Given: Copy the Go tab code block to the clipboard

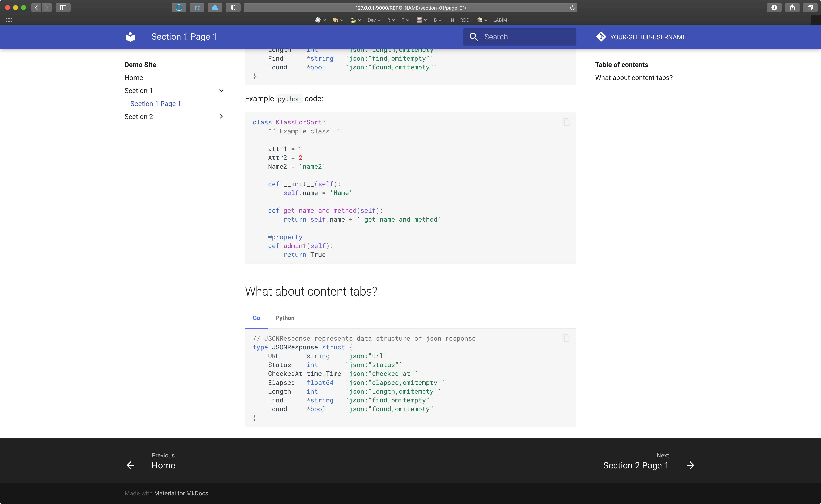Looking at the screenshot, I should tap(566, 338).
